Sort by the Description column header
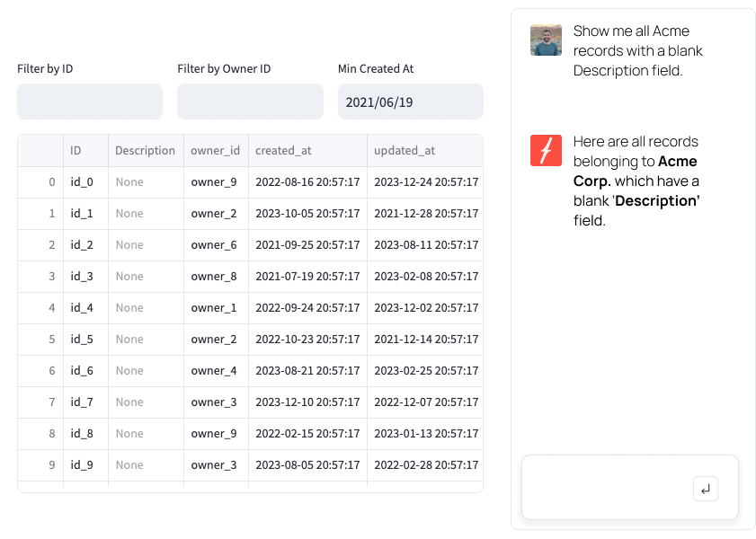The image size is (756, 539). [x=145, y=151]
